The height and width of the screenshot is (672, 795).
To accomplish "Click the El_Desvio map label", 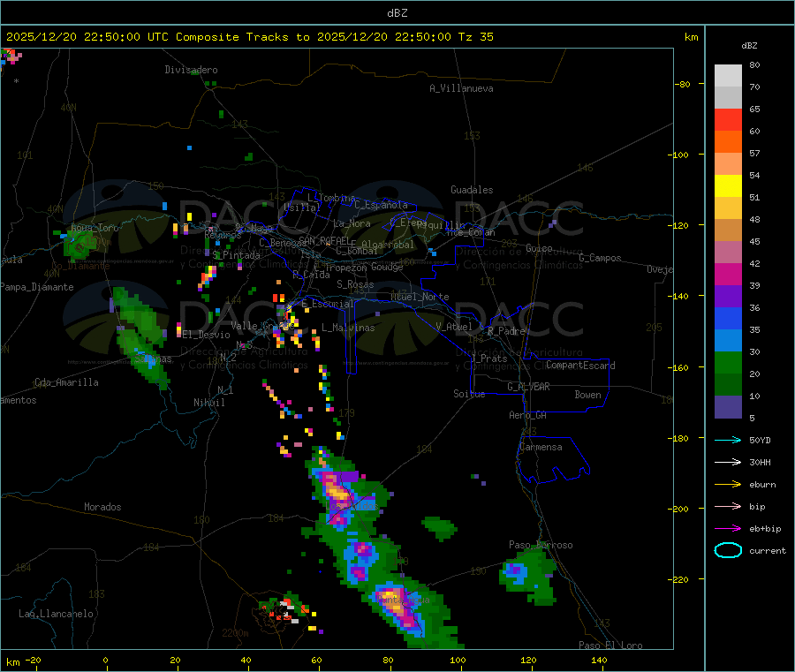I will 207,335.
